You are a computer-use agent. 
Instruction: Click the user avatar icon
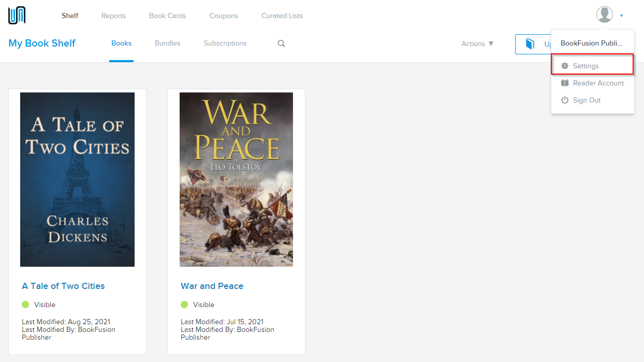[605, 15]
